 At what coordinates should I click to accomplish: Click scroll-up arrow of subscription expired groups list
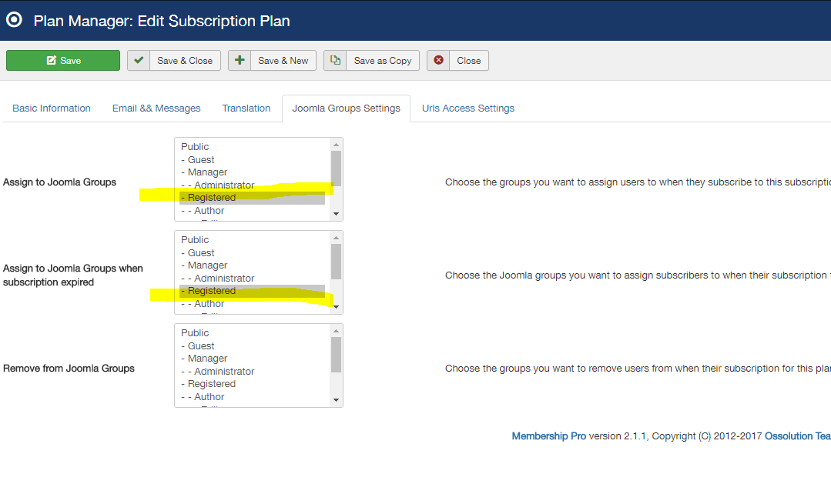[x=336, y=238]
